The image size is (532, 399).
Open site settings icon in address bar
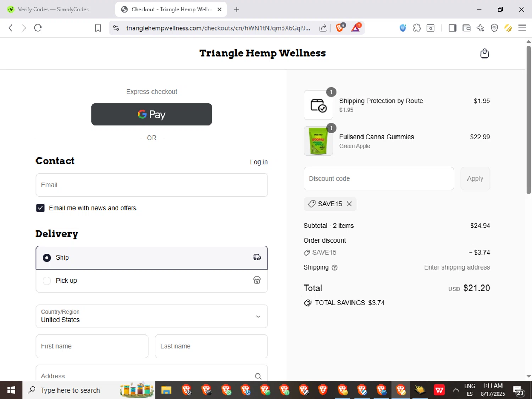pos(116,28)
